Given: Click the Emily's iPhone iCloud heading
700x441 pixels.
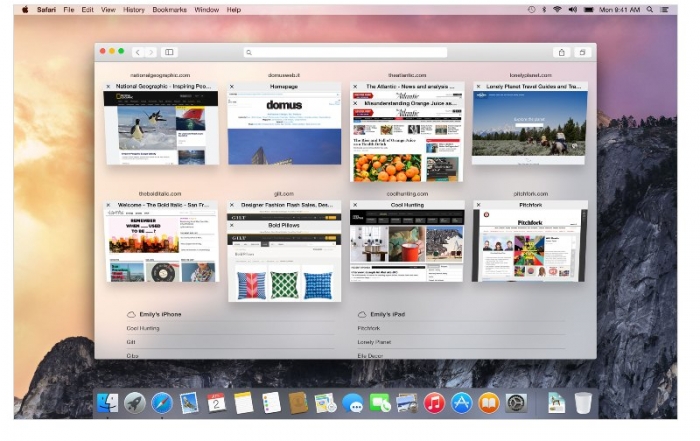Looking at the screenshot, I should [154, 314].
